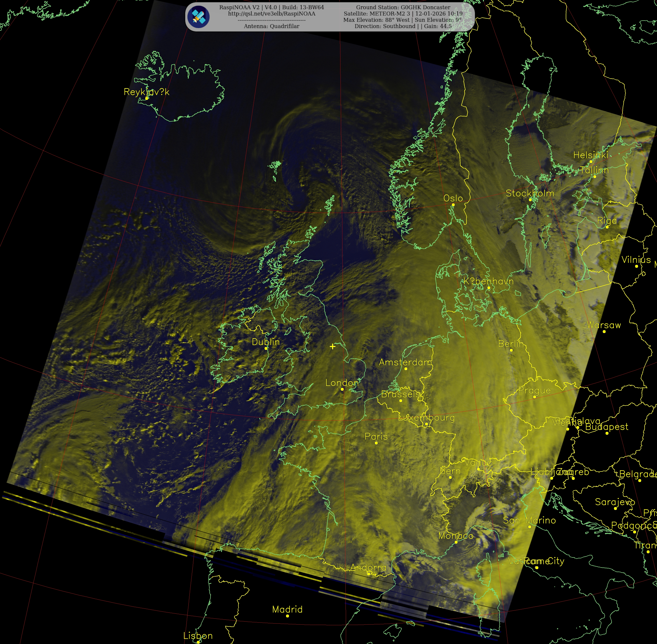Click the Warsaw city marker dot
Viewport: 657px width, 644px height.
(604, 332)
